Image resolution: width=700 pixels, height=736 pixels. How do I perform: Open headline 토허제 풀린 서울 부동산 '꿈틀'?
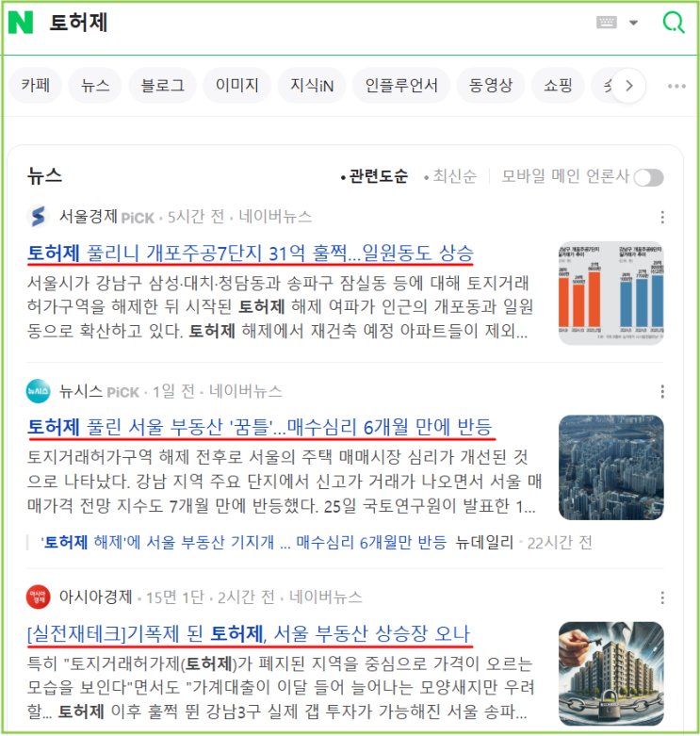[260, 427]
